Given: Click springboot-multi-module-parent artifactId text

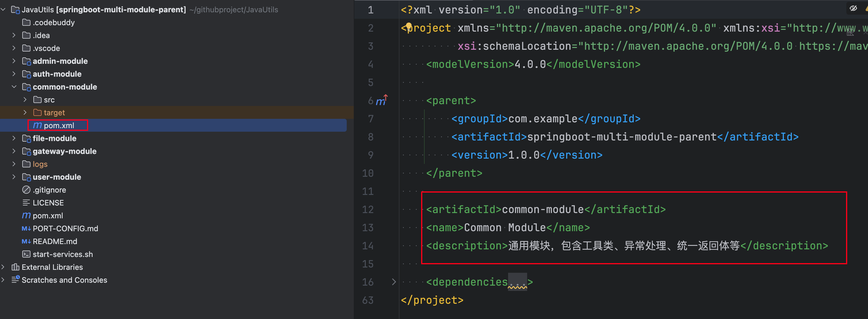Looking at the screenshot, I should click(x=622, y=136).
